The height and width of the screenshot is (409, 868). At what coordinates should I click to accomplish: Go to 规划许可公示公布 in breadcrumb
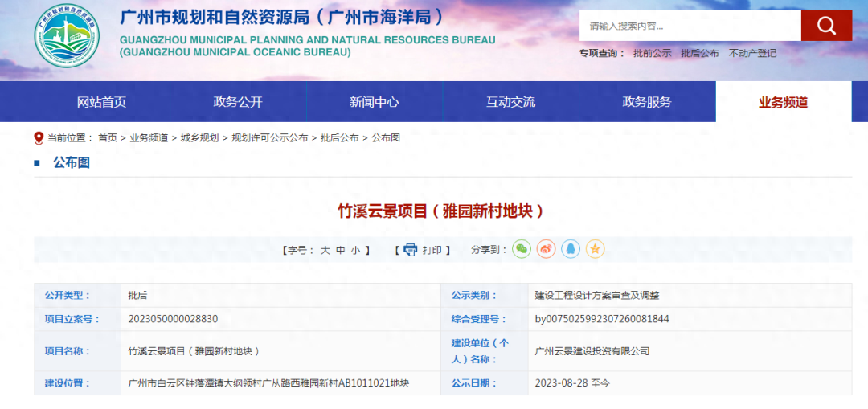(x=269, y=138)
